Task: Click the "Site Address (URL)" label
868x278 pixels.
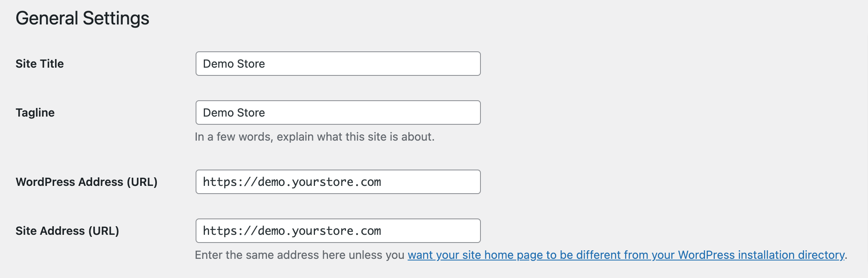Action: [x=67, y=231]
